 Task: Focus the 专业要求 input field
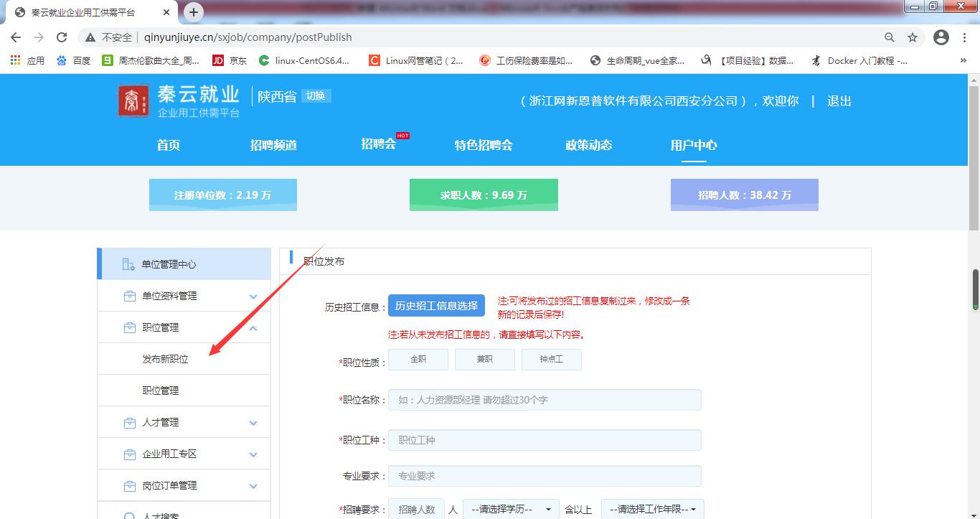click(545, 476)
